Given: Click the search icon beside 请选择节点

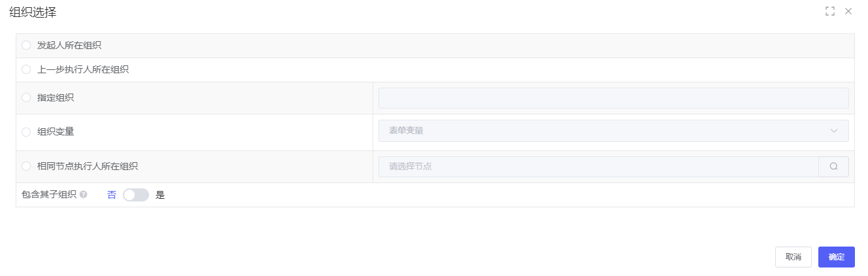Looking at the screenshot, I should pyautogui.click(x=833, y=167).
